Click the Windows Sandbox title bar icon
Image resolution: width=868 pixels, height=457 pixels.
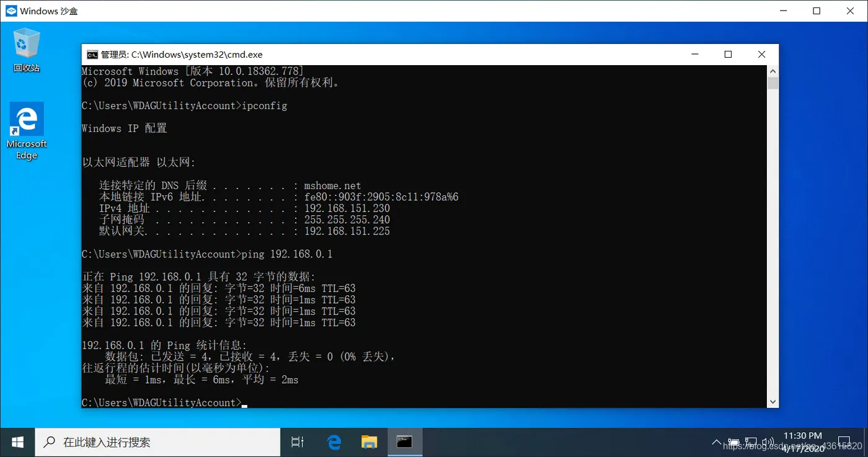tap(11, 11)
